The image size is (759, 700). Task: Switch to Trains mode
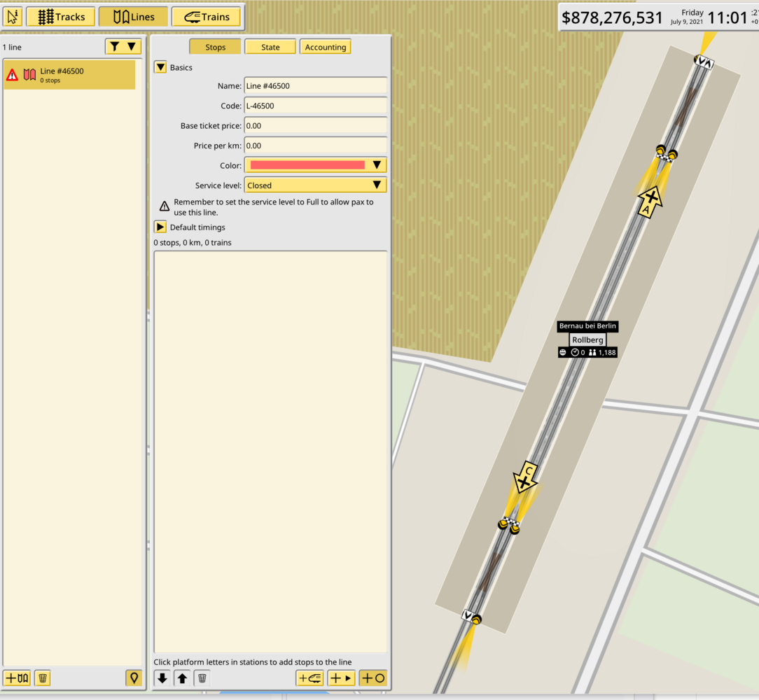click(x=206, y=16)
